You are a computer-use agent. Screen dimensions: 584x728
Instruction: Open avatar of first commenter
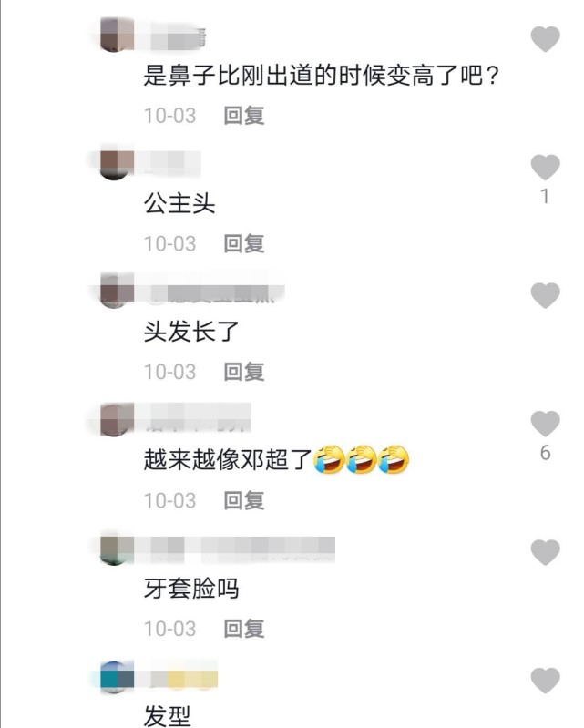coord(117,35)
